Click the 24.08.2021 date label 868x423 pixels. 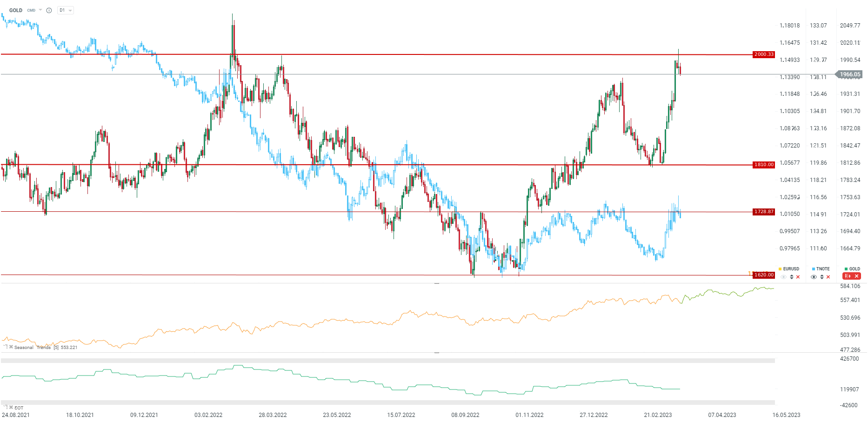click(x=16, y=415)
